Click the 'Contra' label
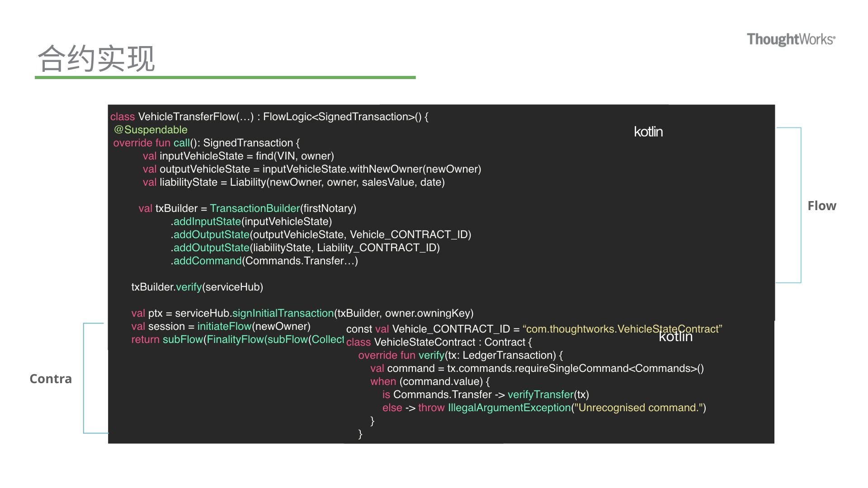The height and width of the screenshot is (488, 868). click(51, 379)
